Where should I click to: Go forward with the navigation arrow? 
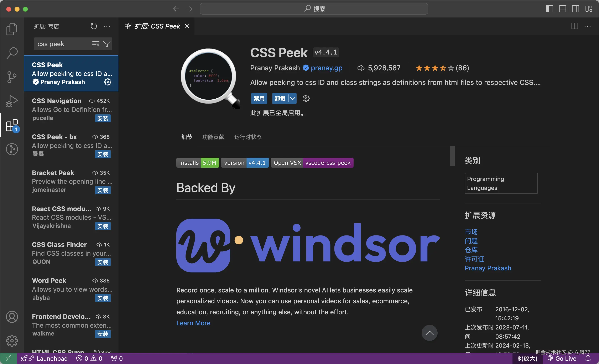click(189, 9)
